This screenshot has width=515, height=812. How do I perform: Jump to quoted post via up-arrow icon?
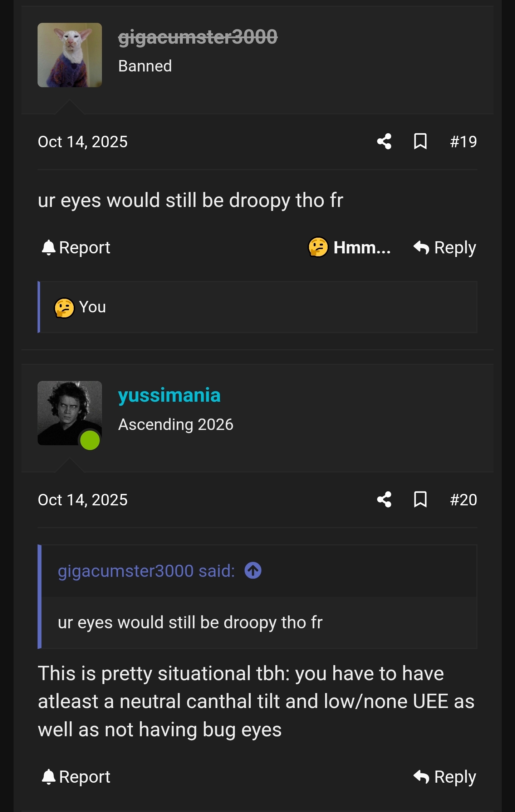253,570
